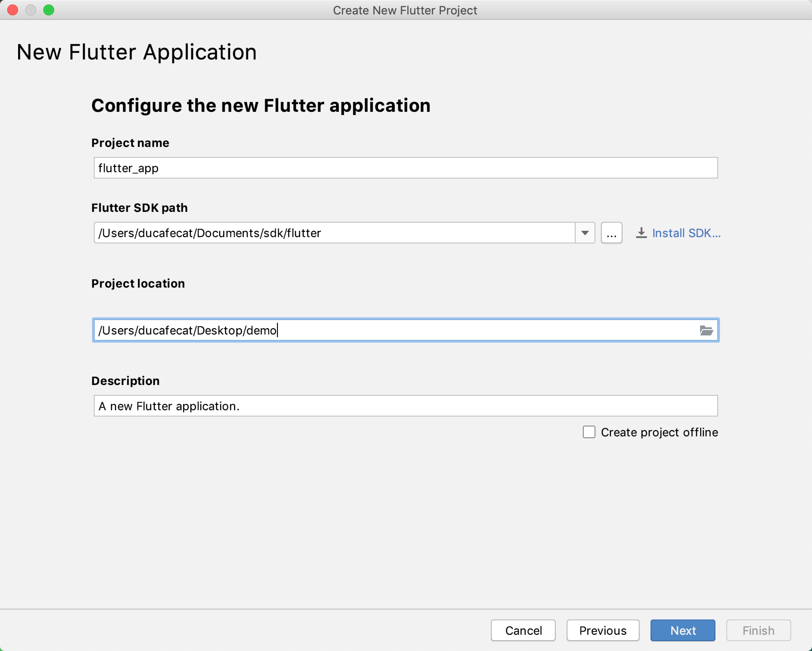812x651 pixels.
Task: Click the Create project offline label text
Action: click(660, 432)
